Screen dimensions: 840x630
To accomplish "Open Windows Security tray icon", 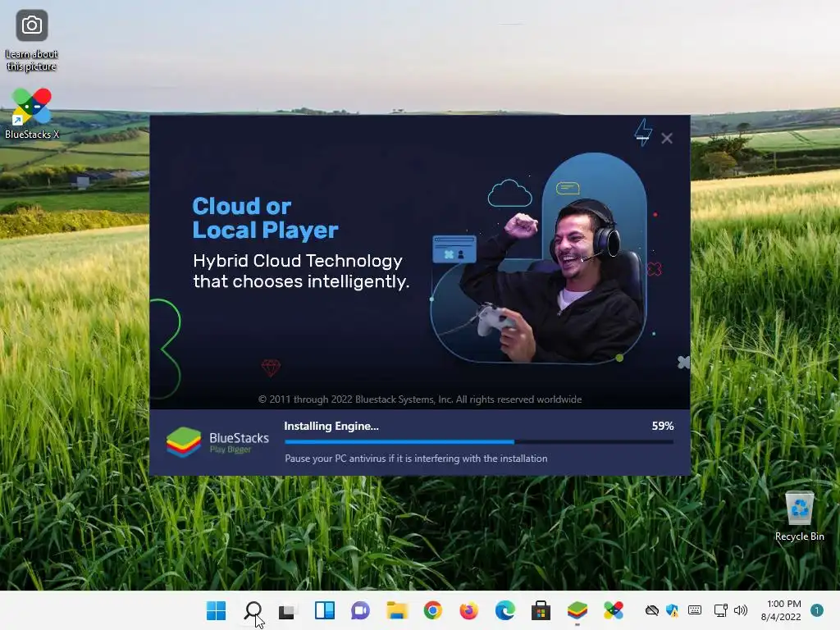I will [x=672, y=610].
